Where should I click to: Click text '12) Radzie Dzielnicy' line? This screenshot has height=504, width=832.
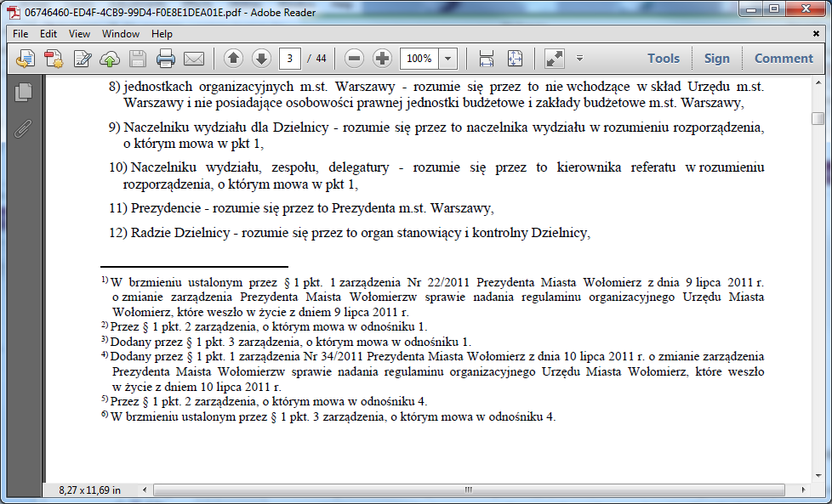coord(350,233)
